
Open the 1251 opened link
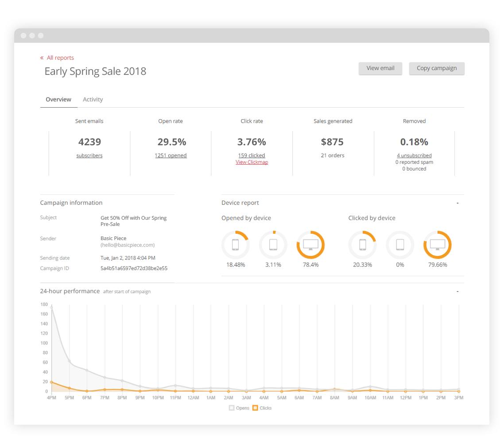click(x=171, y=155)
